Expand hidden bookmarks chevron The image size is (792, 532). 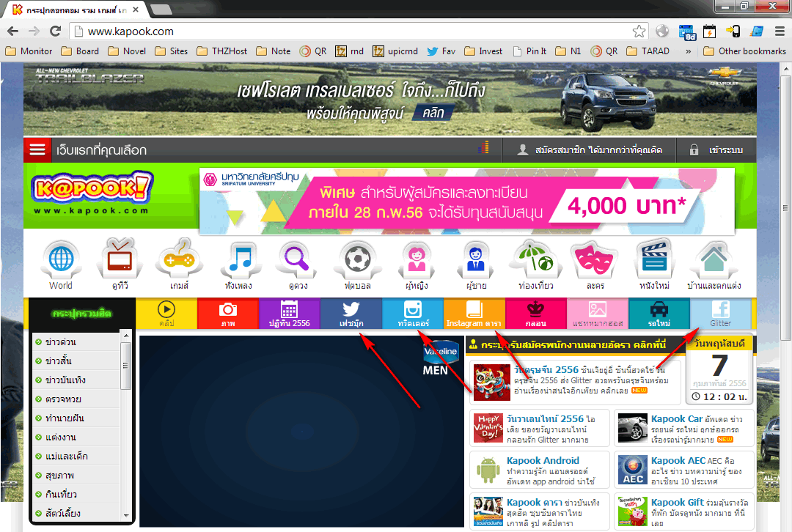pos(688,51)
